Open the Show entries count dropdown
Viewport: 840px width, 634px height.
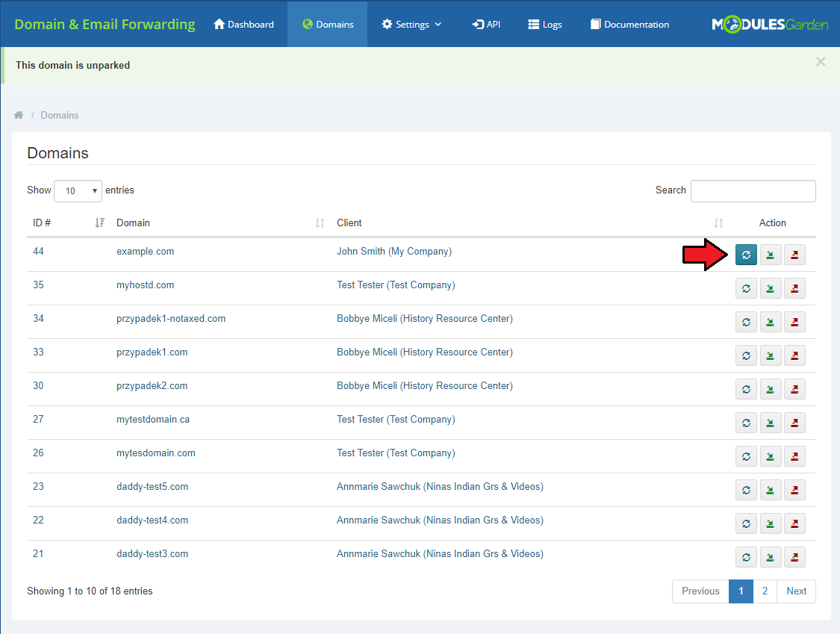pos(78,190)
